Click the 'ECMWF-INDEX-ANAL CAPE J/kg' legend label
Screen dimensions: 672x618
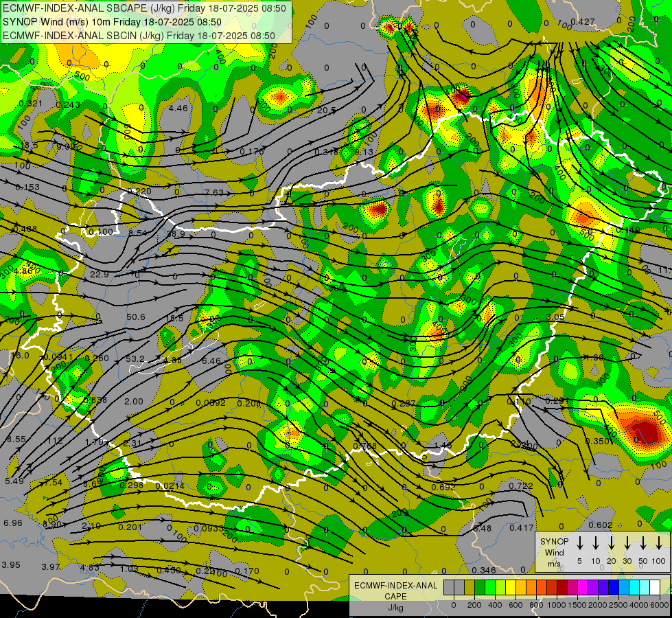tap(395, 596)
